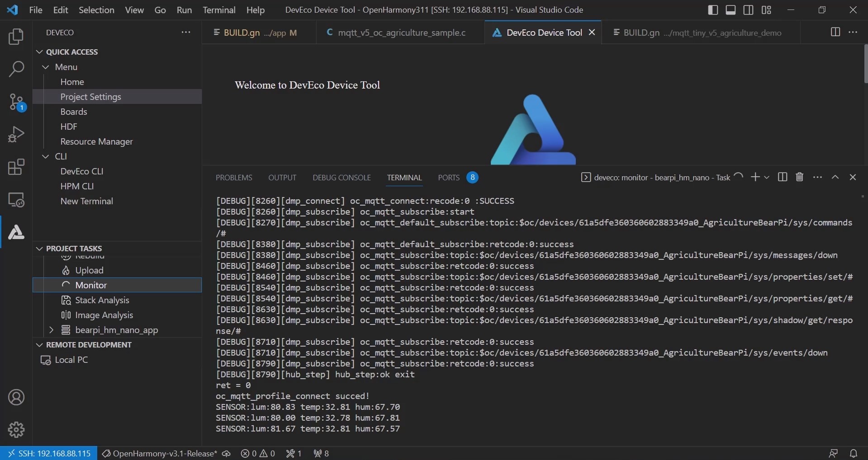
Task: Kill the terminal with trash icon
Action: click(x=800, y=177)
